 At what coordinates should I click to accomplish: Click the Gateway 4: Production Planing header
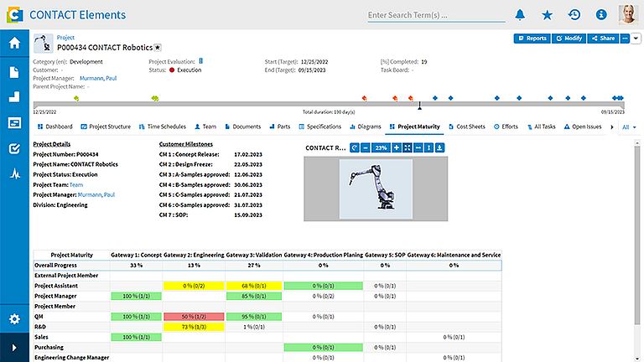(x=323, y=255)
